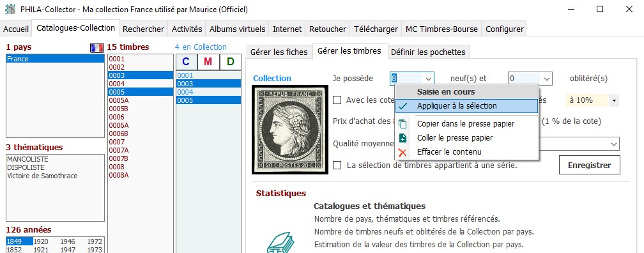Select the Catalogues-Collection tab
Screen dimensions: 644x253
point(75,28)
